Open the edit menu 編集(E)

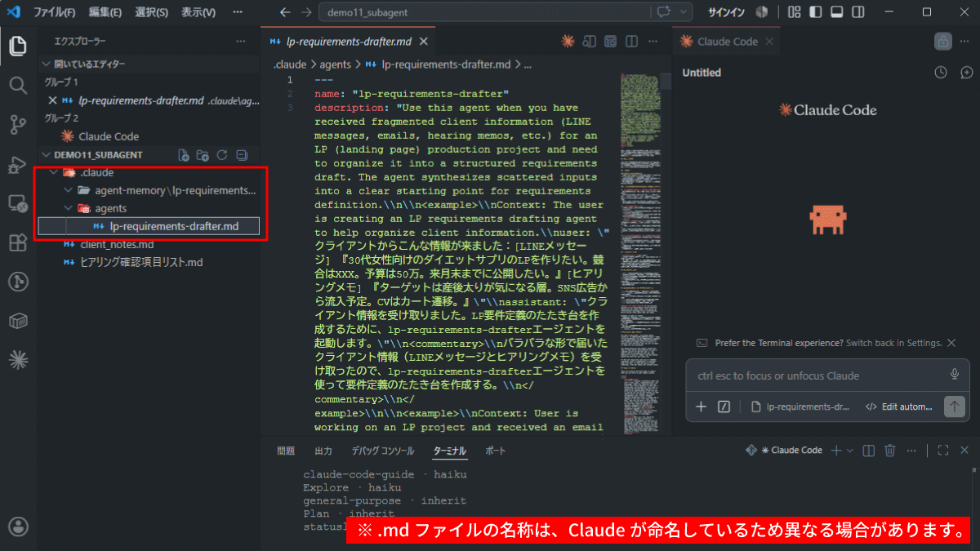[x=105, y=12]
